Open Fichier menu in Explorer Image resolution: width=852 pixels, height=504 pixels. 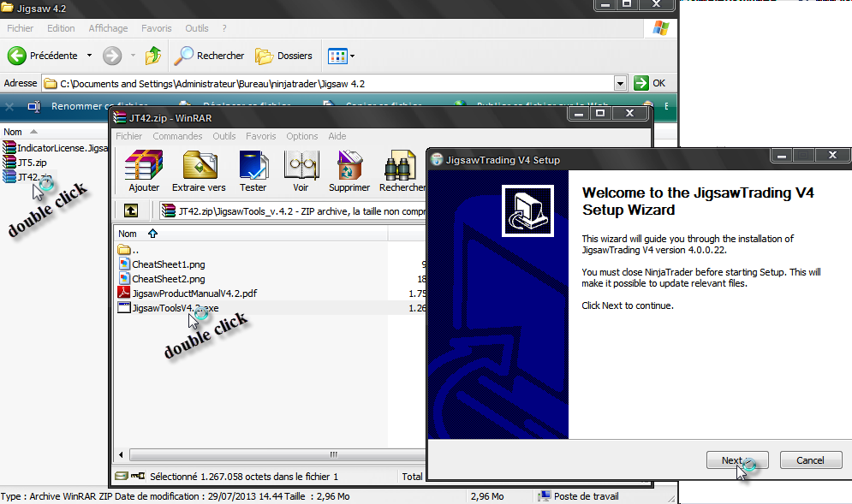20,28
